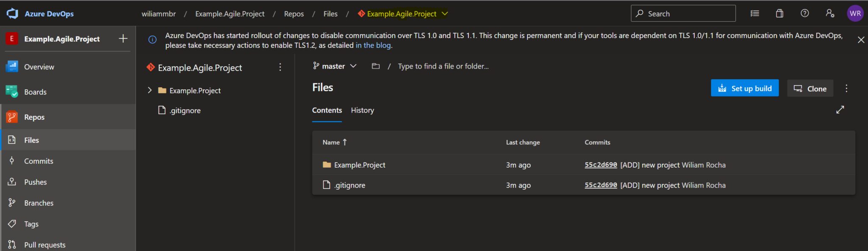Dismiss the TLS notification banner
Image resolution: width=868 pixels, height=251 pixels.
click(x=861, y=40)
